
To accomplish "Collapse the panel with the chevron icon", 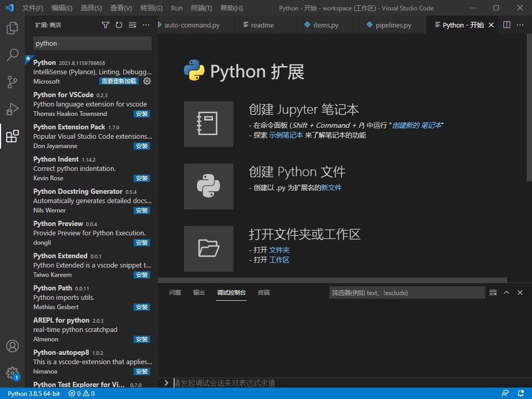I will pyautogui.click(x=507, y=292).
